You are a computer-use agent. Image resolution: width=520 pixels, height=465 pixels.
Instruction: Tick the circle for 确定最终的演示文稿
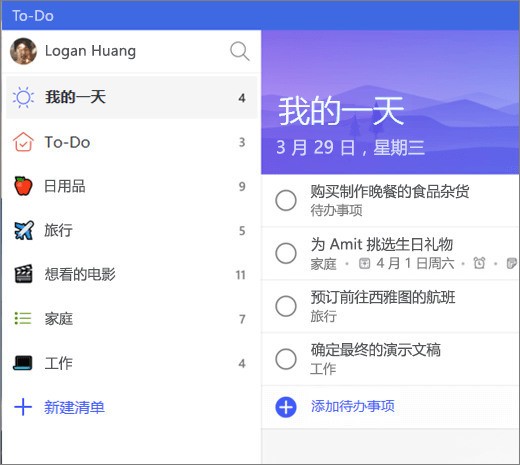[x=286, y=359]
